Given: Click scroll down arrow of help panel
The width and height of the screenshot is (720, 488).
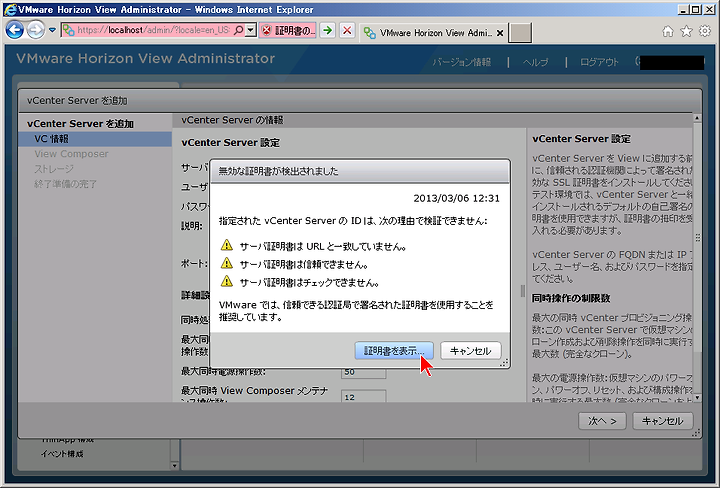Looking at the screenshot, I should click(x=697, y=398).
